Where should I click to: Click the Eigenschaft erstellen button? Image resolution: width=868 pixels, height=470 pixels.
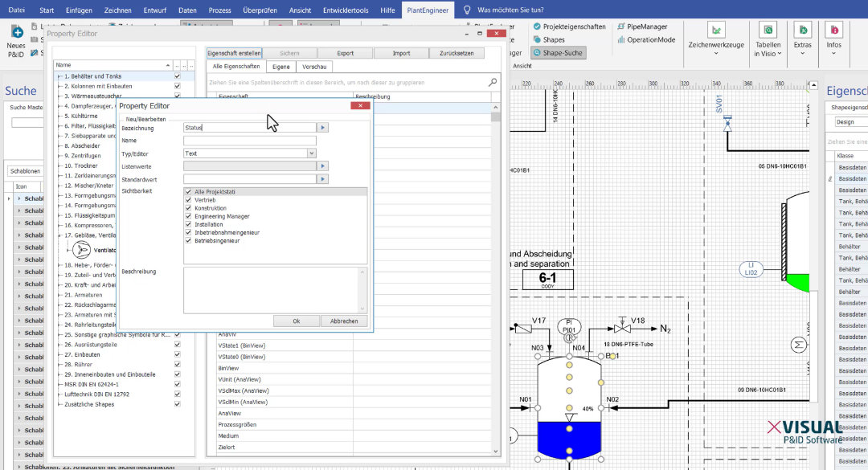[234, 53]
